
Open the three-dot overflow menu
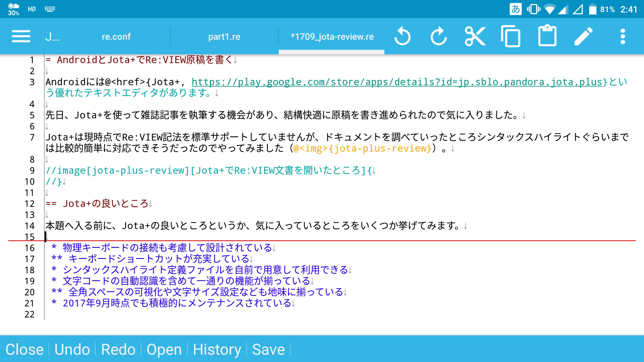tap(623, 36)
